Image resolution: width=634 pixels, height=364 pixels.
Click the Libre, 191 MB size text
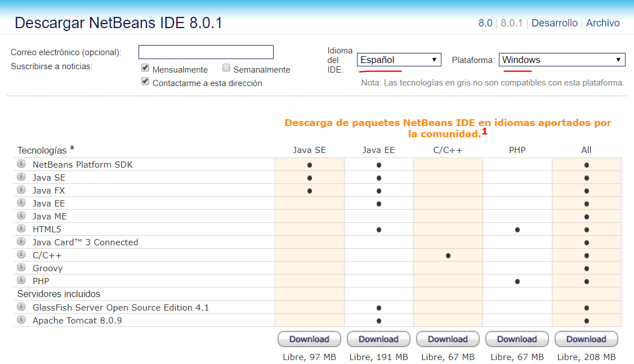(378, 357)
